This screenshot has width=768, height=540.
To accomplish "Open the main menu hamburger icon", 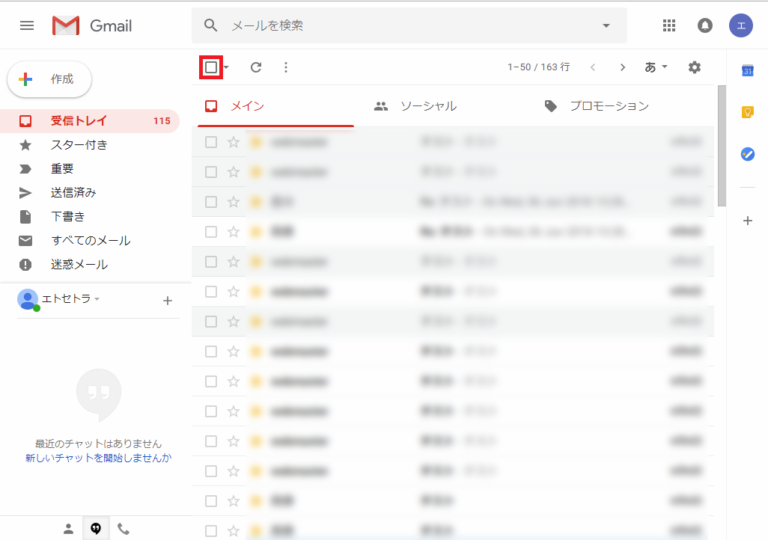I will pos(27,25).
